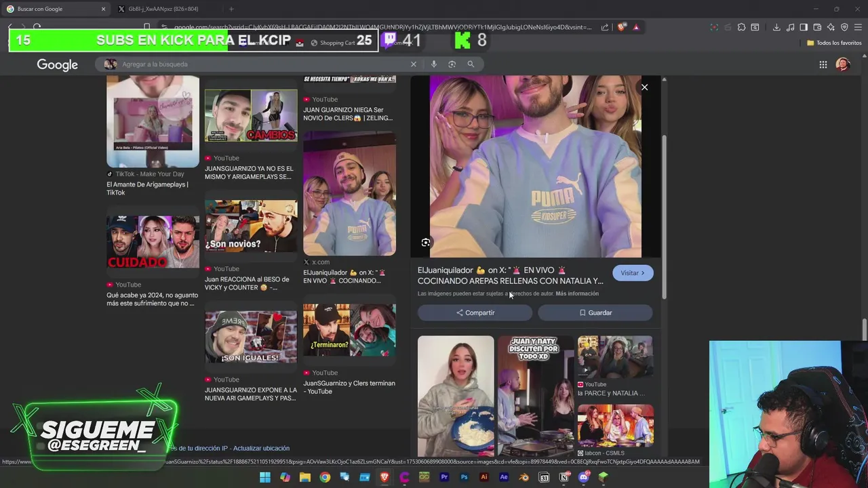This screenshot has width=868, height=488.
Task: Open the Google account profile avatar
Action: click(x=843, y=64)
